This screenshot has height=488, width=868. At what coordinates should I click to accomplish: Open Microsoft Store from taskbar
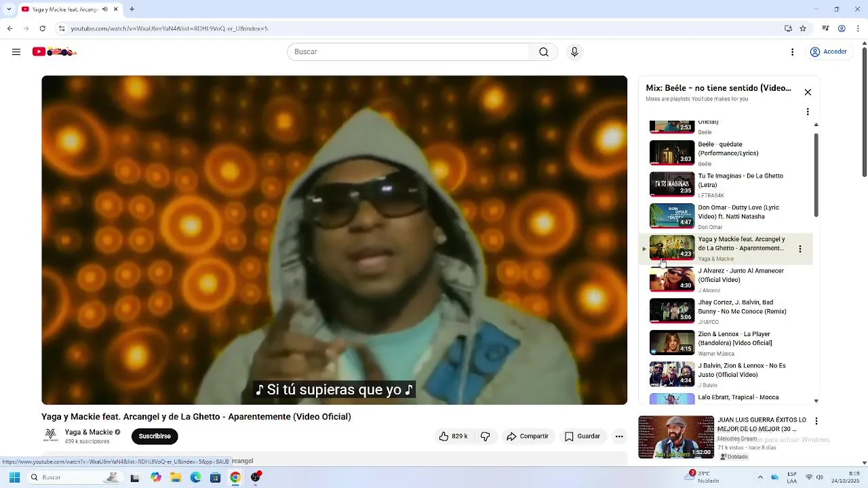(x=215, y=478)
